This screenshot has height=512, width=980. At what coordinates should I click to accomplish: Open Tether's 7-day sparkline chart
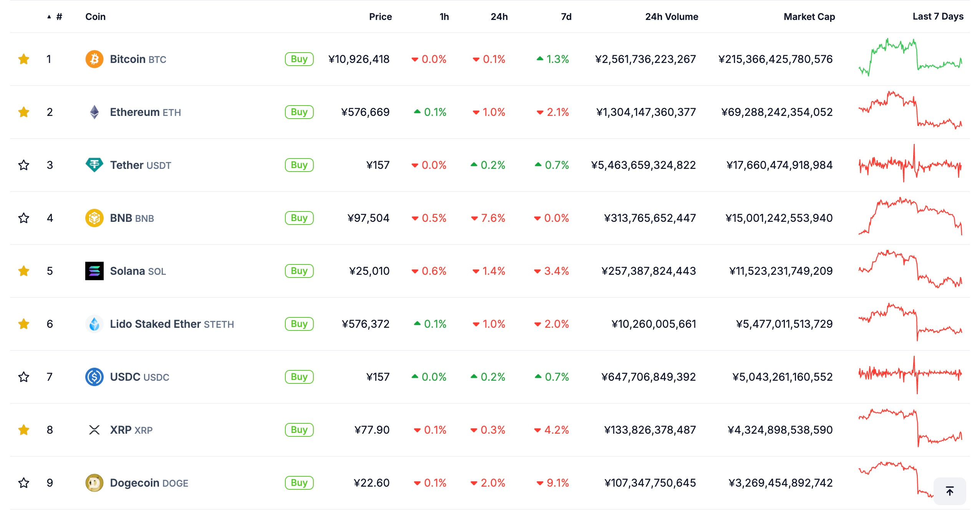tap(910, 163)
